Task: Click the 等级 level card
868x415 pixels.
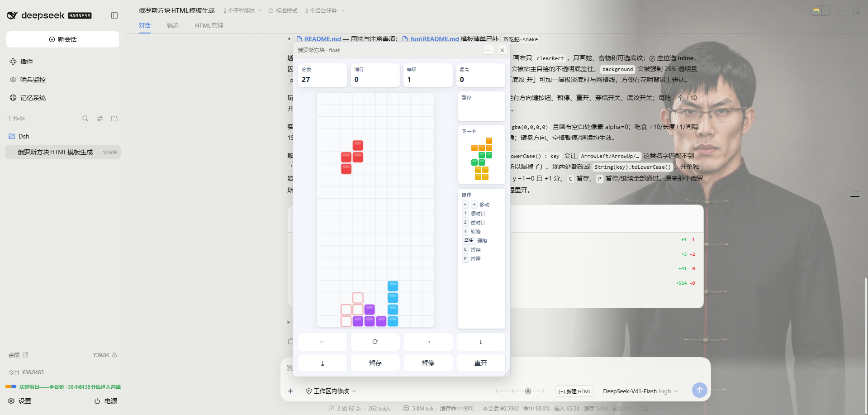Action: click(x=428, y=75)
